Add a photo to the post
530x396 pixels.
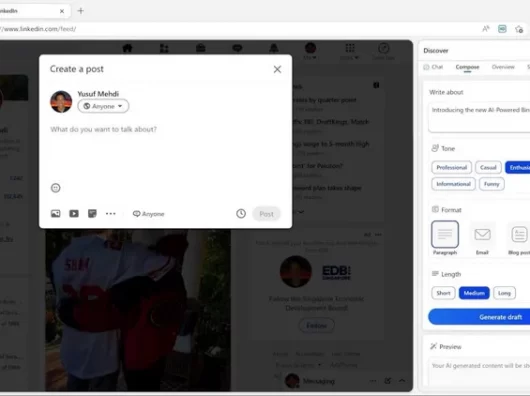[55, 214]
